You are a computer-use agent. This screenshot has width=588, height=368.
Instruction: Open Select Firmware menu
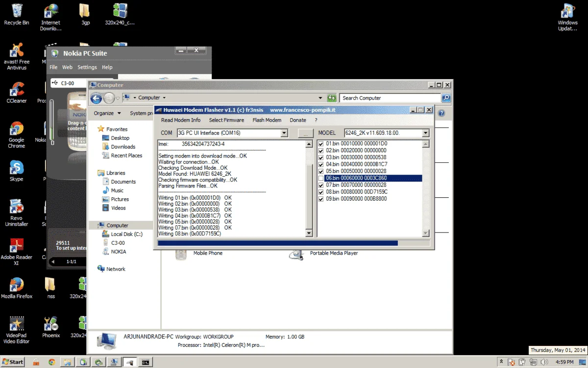pos(226,120)
